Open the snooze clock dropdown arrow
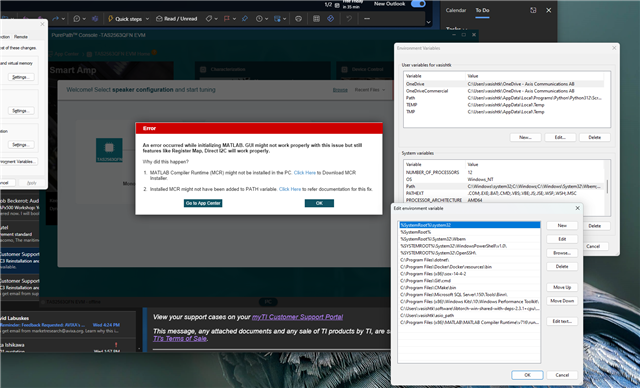The height and width of the screenshot is (388, 640). click(267, 19)
